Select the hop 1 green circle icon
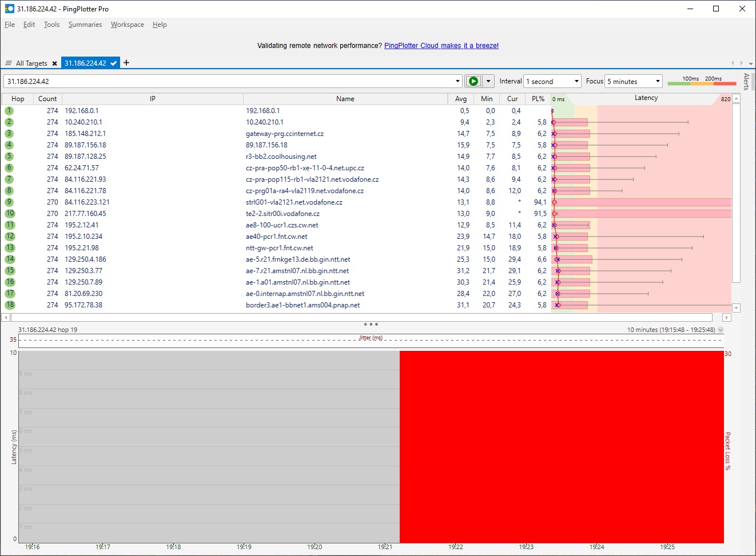The height and width of the screenshot is (556, 756). point(9,111)
